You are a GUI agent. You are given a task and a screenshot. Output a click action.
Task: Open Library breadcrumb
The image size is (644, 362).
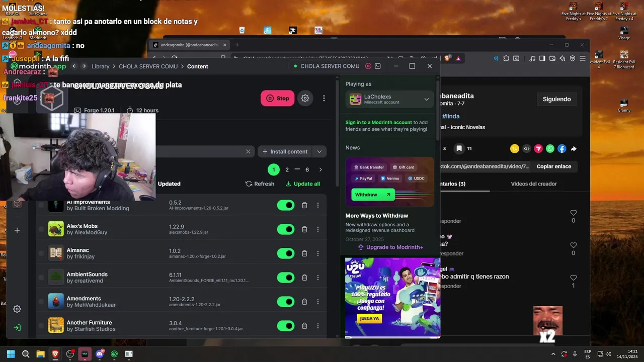pos(101,66)
